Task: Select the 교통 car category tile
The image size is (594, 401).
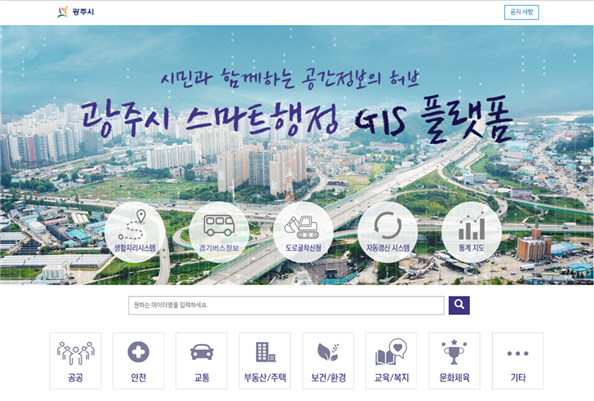Action: [202, 361]
